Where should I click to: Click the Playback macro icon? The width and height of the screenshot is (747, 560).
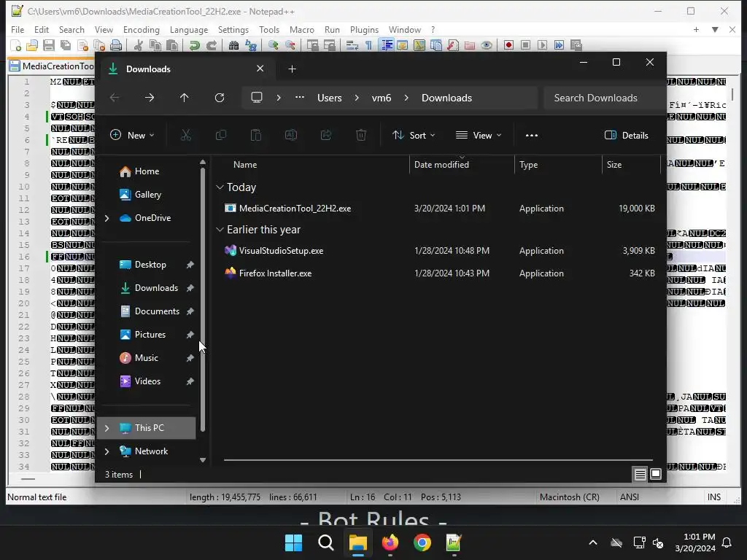point(542,45)
